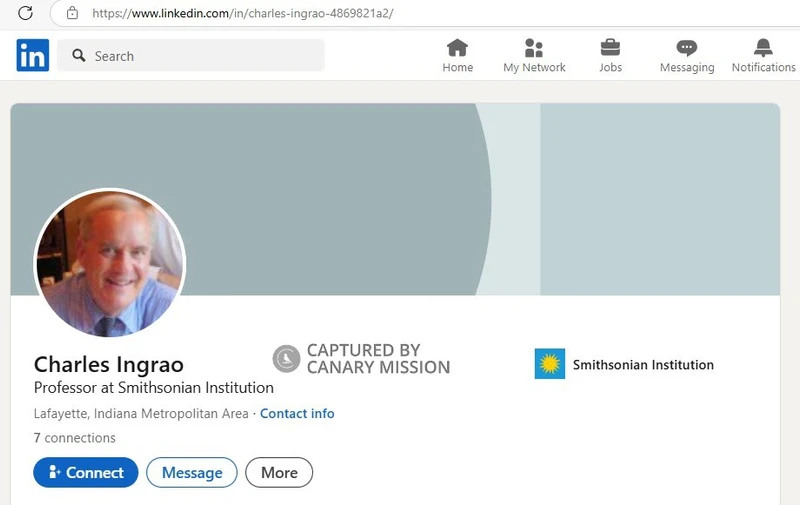Reload the page with browser refresh
Viewport: 800px width, 505px height.
(x=26, y=13)
